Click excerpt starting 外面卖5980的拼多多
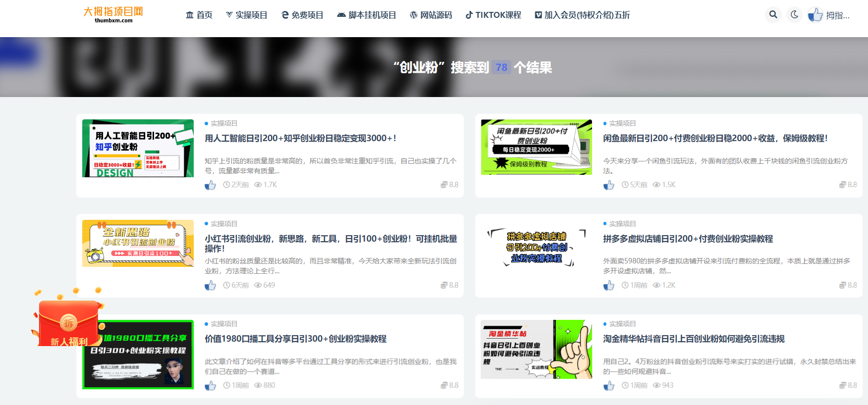868x405 pixels. click(x=727, y=266)
